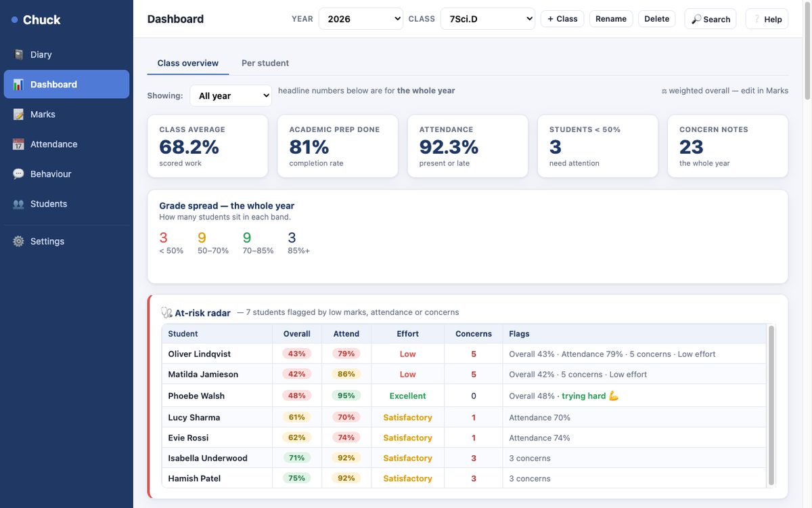Click the Effort column header
This screenshot has width=812, height=508.
pyautogui.click(x=408, y=334)
